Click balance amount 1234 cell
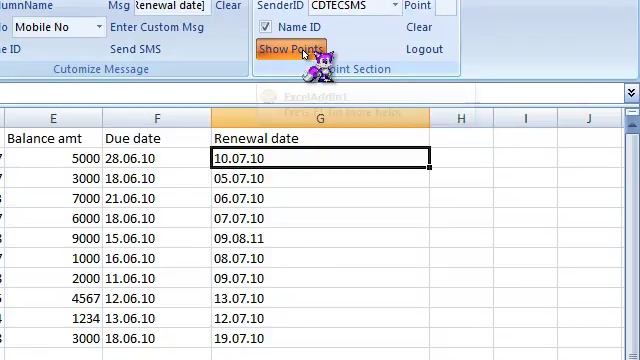640x360 pixels. [x=53, y=318]
